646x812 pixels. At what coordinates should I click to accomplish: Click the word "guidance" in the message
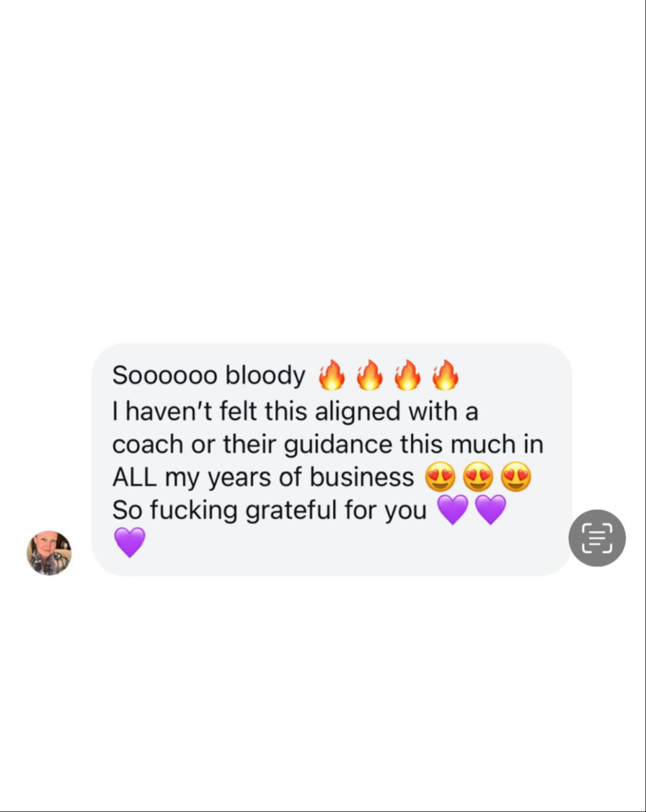338,444
